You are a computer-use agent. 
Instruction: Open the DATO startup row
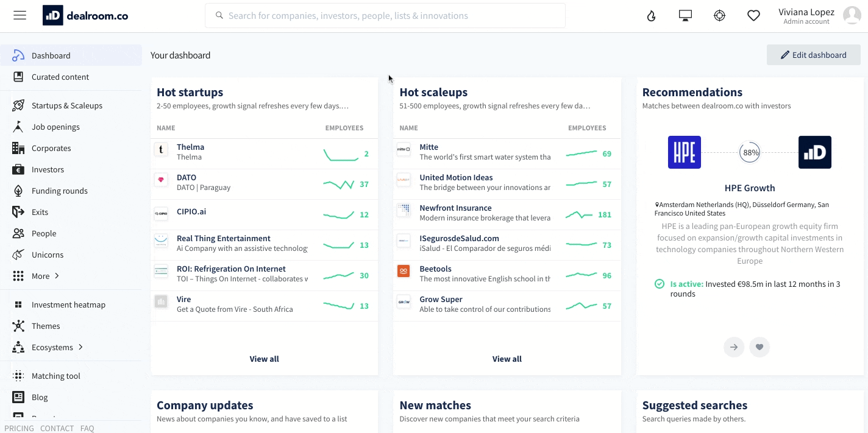coord(264,184)
